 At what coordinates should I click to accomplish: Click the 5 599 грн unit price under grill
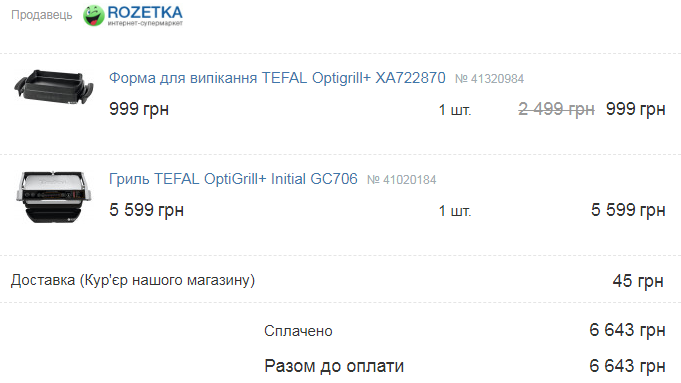(x=147, y=210)
